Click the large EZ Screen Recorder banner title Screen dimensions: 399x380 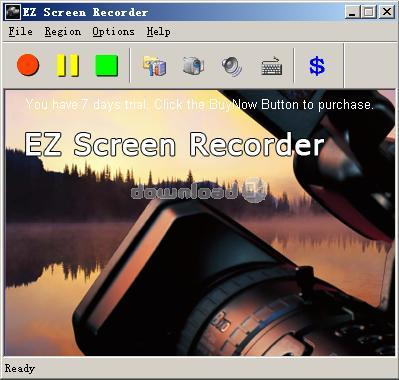[x=174, y=144]
